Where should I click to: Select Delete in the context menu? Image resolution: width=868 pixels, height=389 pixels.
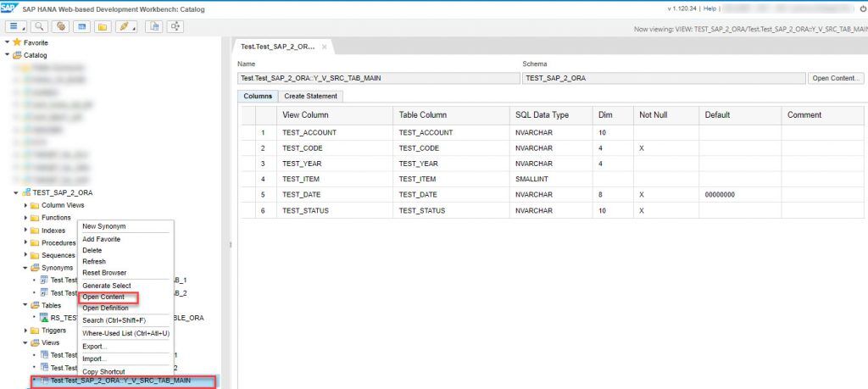click(92, 250)
